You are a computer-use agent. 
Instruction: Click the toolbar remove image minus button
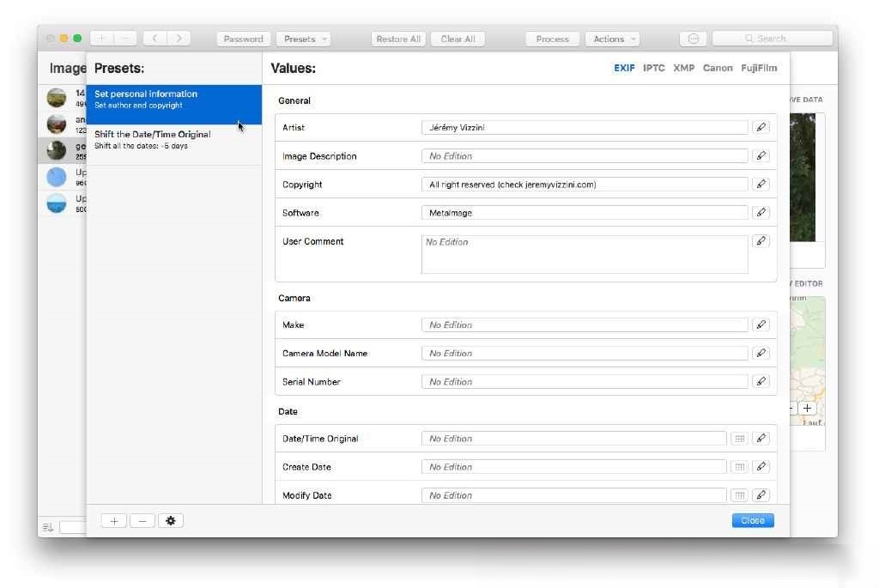coord(125,38)
